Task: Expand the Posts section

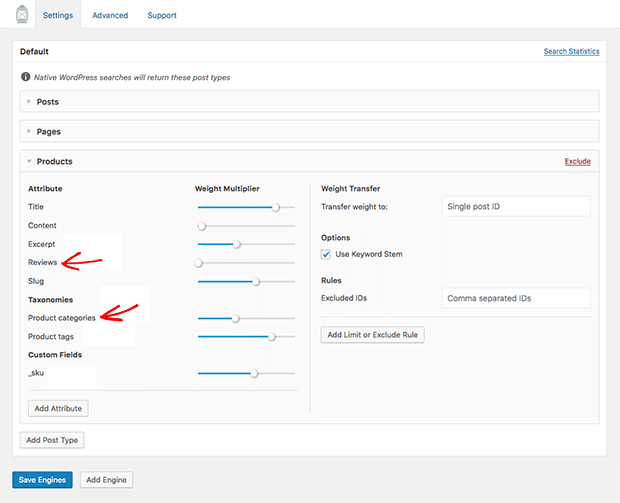Action: 48,101
